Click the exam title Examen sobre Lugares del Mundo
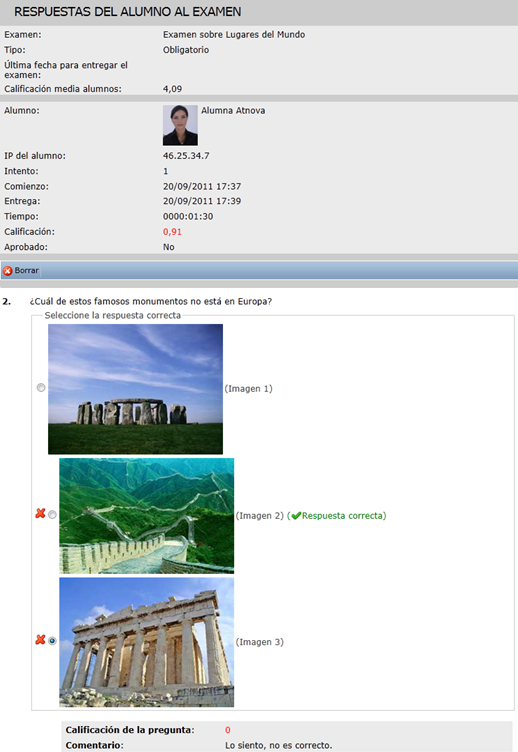 coord(234,35)
